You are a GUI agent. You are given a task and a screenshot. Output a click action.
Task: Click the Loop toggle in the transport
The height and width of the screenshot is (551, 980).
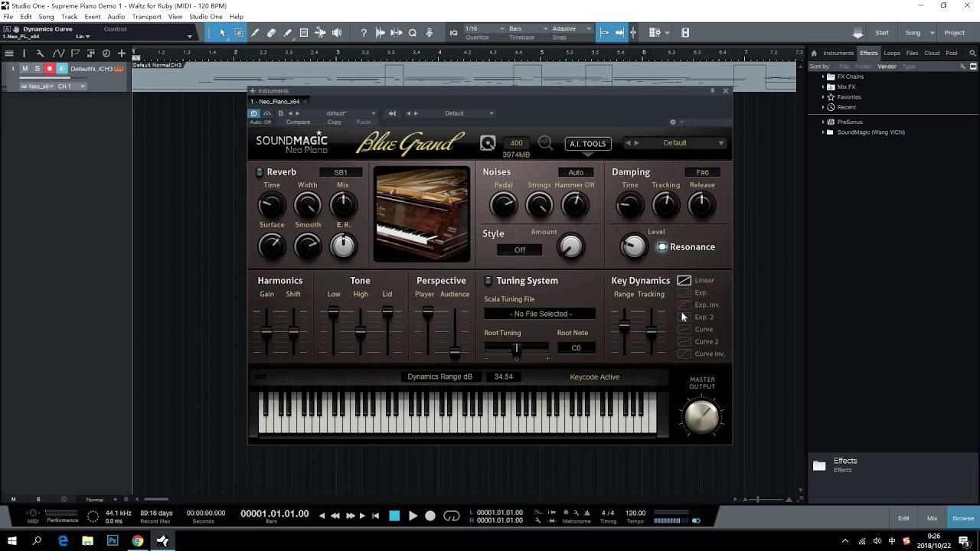tap(452, 516)
